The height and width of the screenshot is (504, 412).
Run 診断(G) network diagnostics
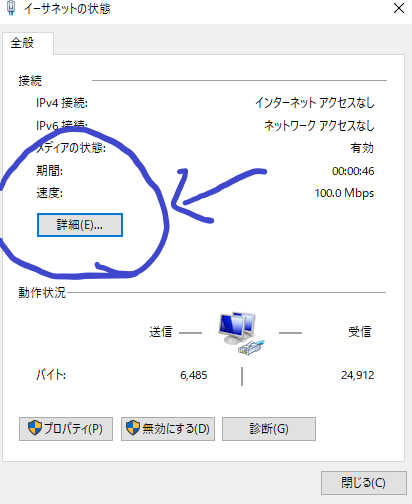point(269,429)
